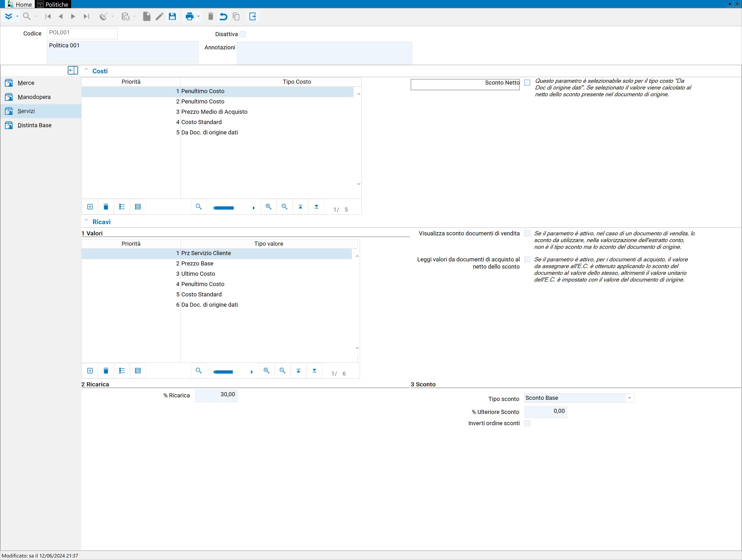Add a row in Costi grid

[90, 207]
